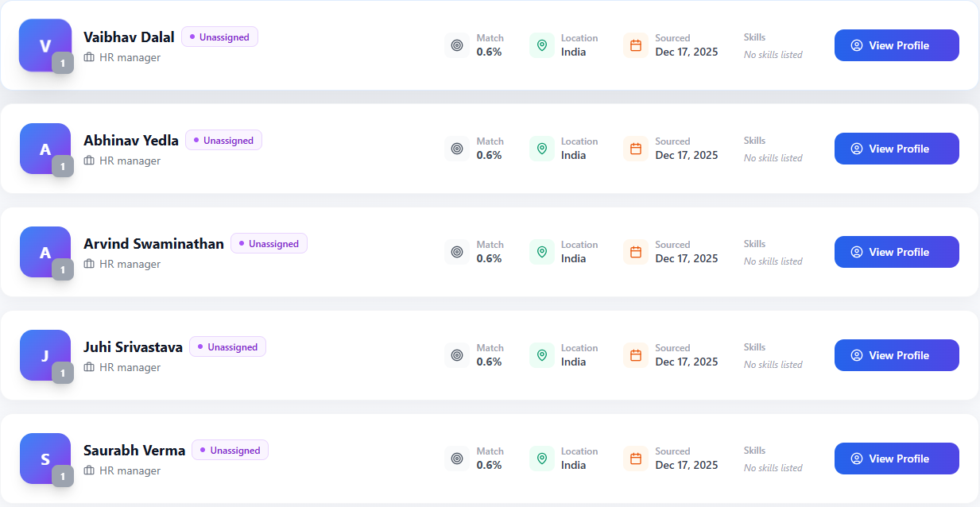Open Arvind Swaminathan's View Profile button
The height and width of the screenshot is (507, 980).
[897, 252]
